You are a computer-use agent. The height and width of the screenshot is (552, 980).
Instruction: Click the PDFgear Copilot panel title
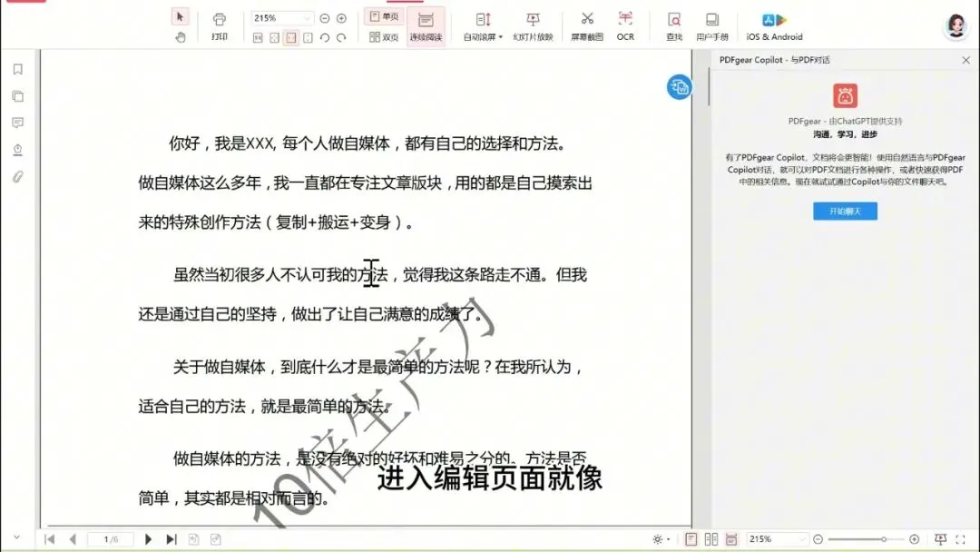pos(774,60)
